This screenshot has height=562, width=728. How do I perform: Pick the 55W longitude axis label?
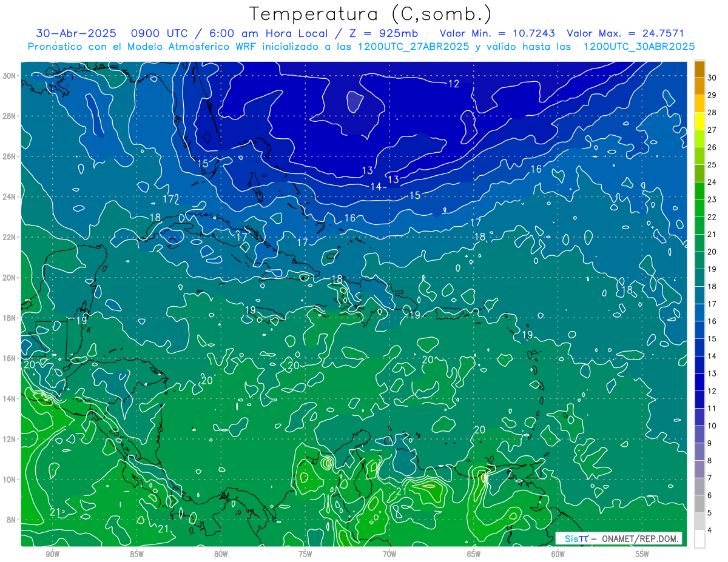pos(642,554)
